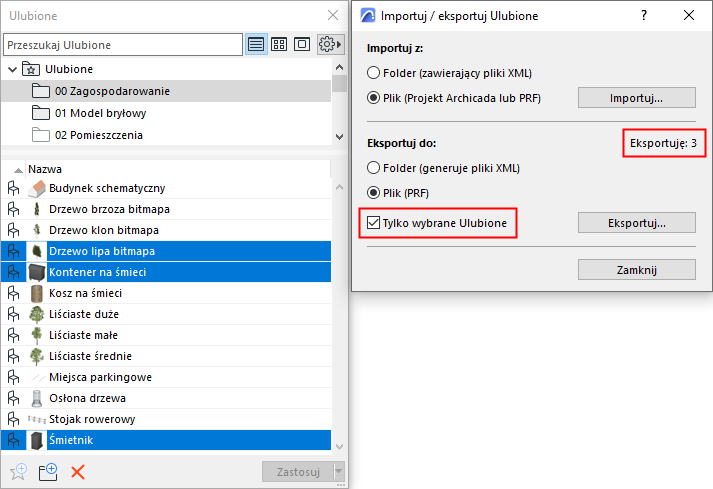Open Favorites settings gear menu
Image resolution: width=713 pixels, height=489 pixels.
tap(328, 45)
